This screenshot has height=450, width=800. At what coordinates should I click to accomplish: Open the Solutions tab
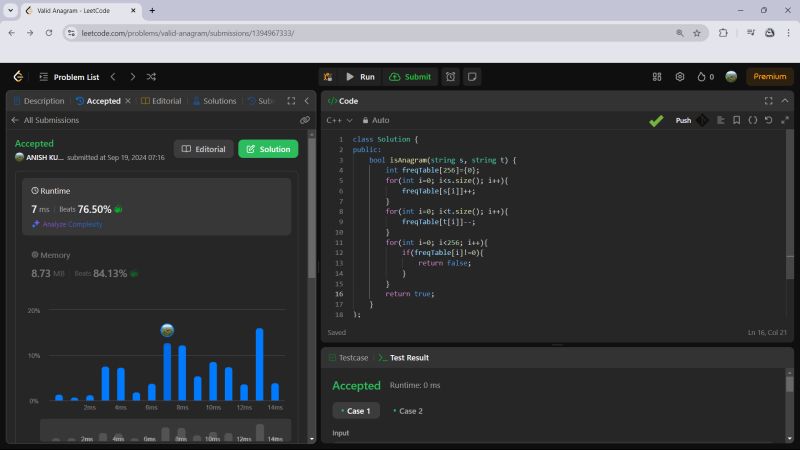point(215,101)
